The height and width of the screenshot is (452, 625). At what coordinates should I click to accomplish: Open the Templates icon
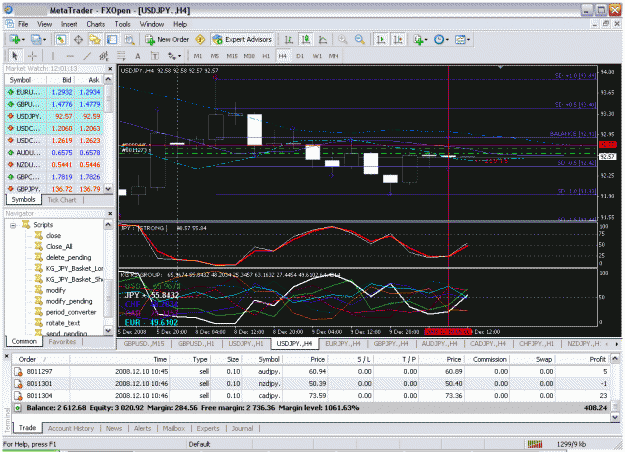click(x=462, y=39)
